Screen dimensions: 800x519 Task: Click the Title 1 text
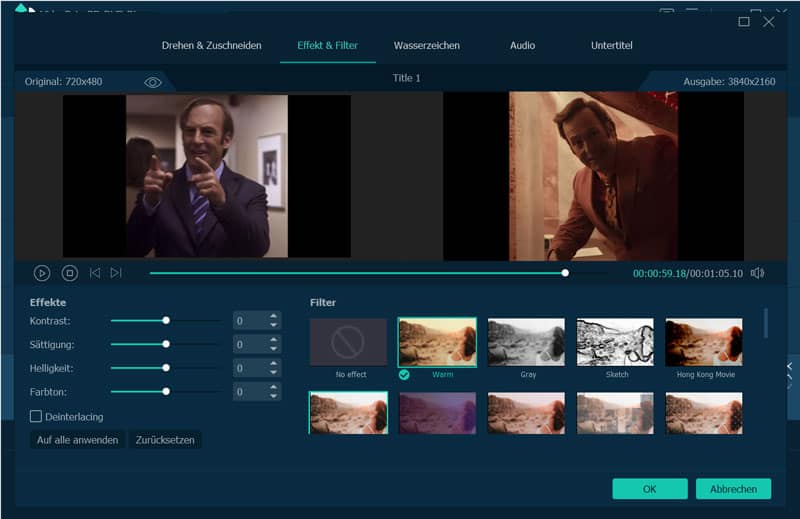[x=407, y=78]
